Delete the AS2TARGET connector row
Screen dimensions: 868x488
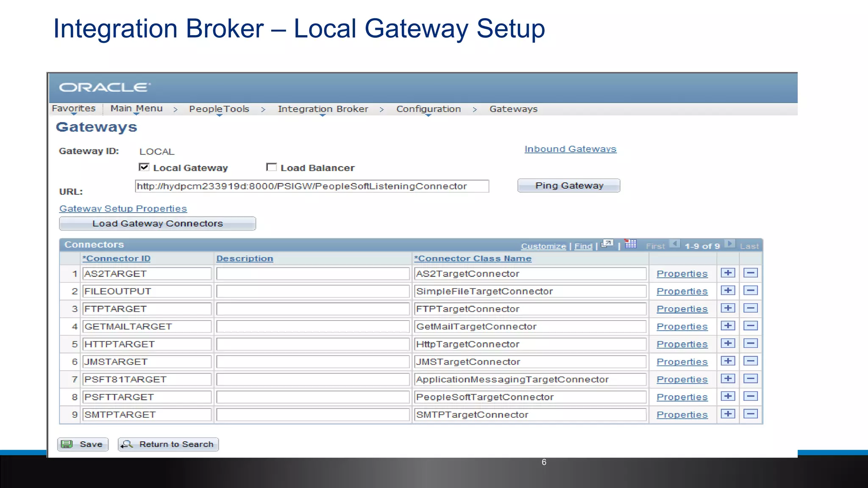pos(751,273)
